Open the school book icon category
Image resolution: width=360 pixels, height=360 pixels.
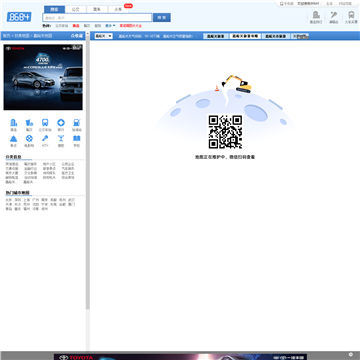77,138
